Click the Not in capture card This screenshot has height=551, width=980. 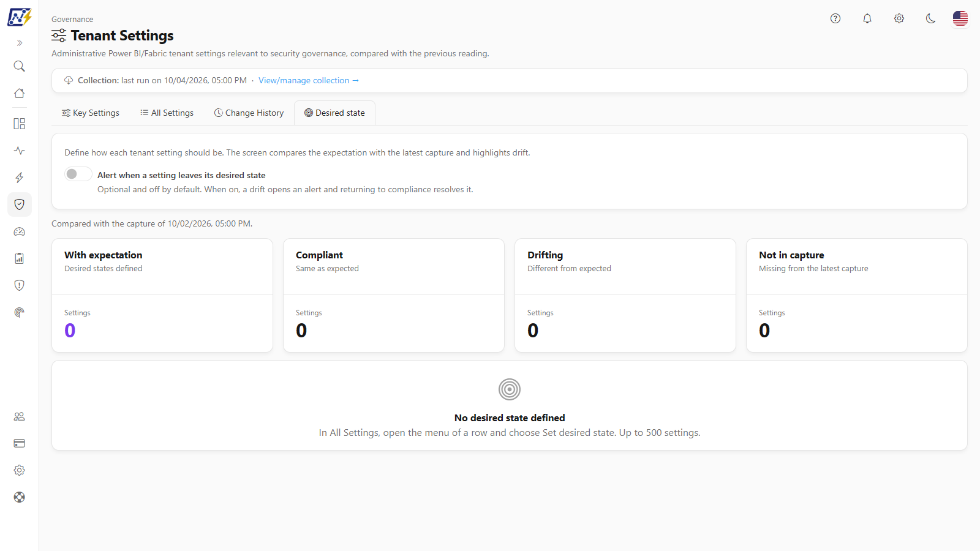coord(857,295)
